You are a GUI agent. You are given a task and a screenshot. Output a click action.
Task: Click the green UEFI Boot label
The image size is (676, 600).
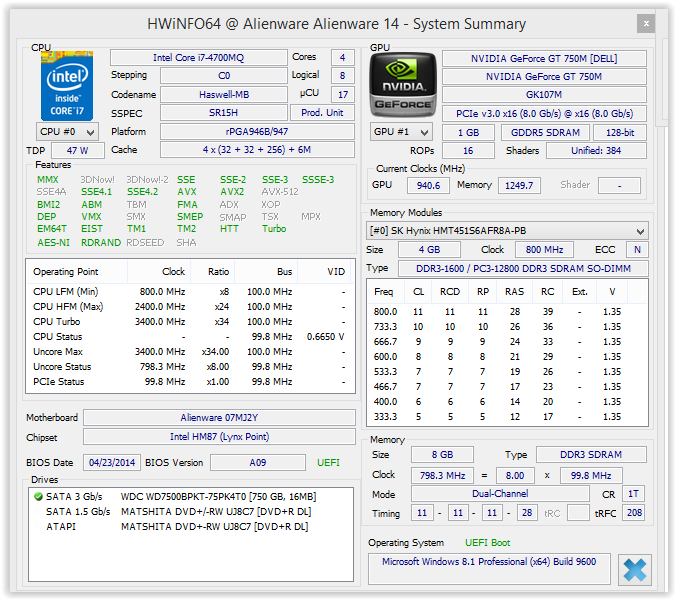pos(487,543)
